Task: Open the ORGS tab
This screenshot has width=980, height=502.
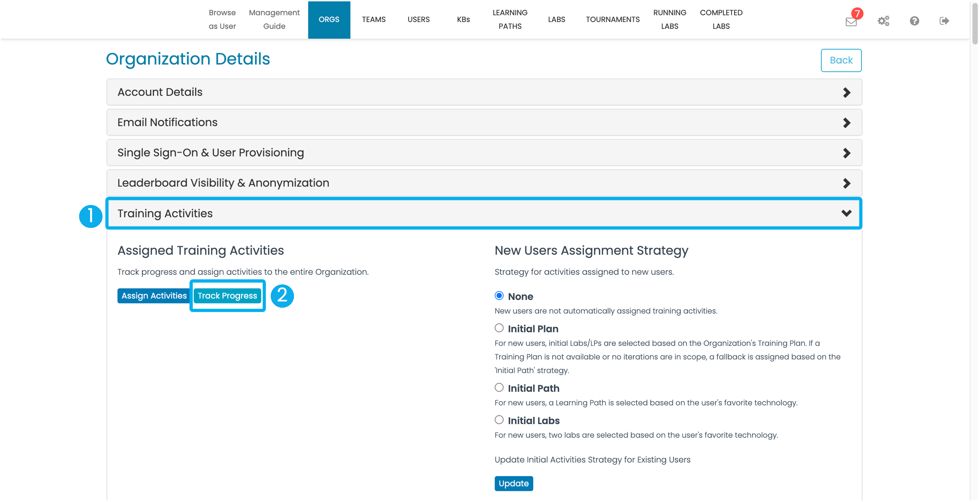Action: tap(329, 20)
